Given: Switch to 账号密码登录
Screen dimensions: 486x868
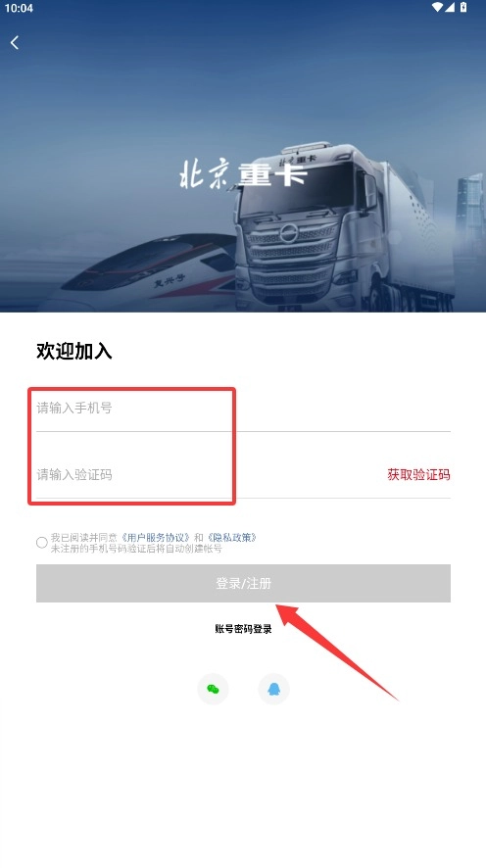Looking at the screenshot, I should click(244, 629).
